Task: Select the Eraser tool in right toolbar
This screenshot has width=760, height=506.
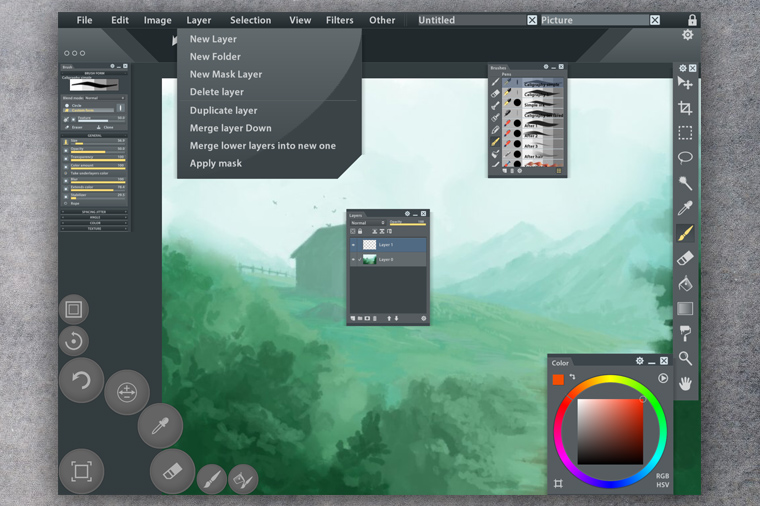Action: [685, 258]
